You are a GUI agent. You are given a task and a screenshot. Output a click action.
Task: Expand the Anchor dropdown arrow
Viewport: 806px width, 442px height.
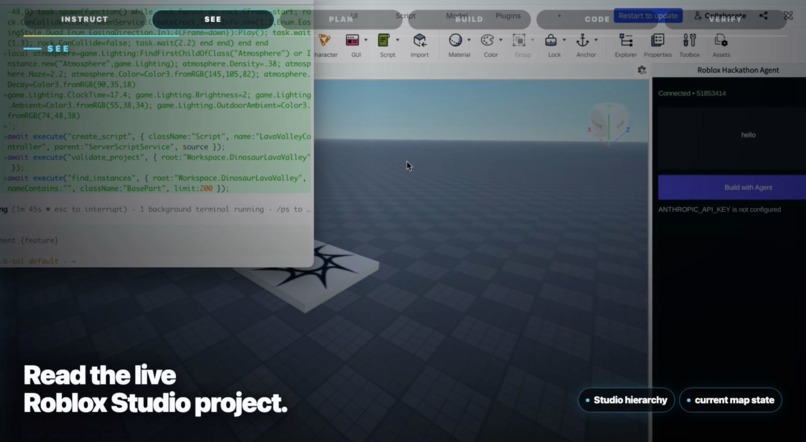click(596, 40)
